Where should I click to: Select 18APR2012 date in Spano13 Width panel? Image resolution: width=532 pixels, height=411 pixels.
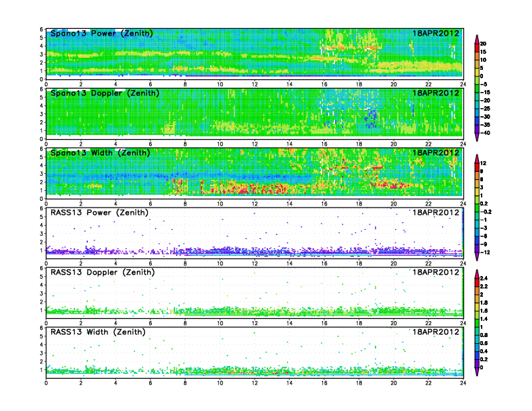(436, 152)
